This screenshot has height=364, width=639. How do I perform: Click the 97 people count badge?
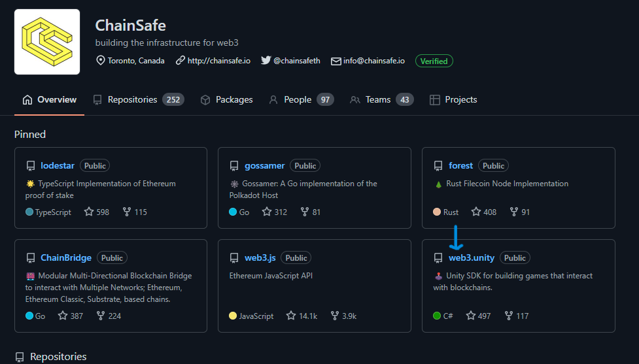[325, 100]
